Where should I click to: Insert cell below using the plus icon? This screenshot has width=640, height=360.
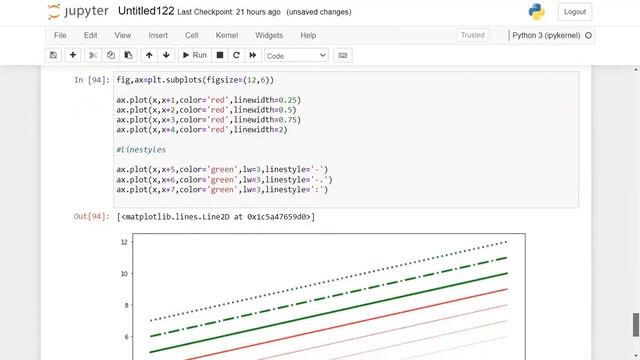click(73, 55)
